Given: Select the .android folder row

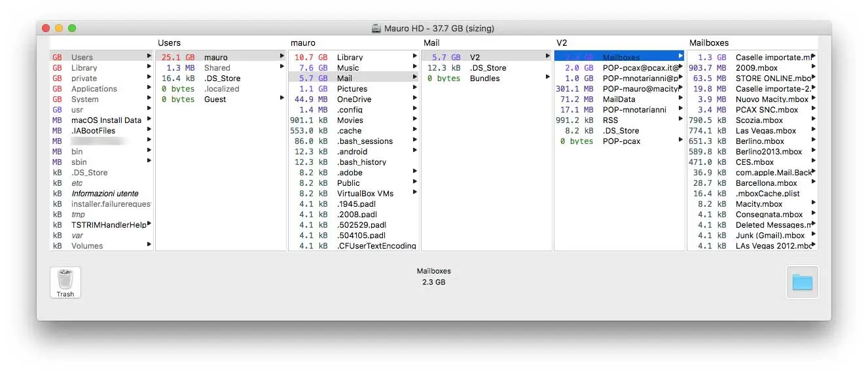Looking at the screenshot, I should click(353, 152).
